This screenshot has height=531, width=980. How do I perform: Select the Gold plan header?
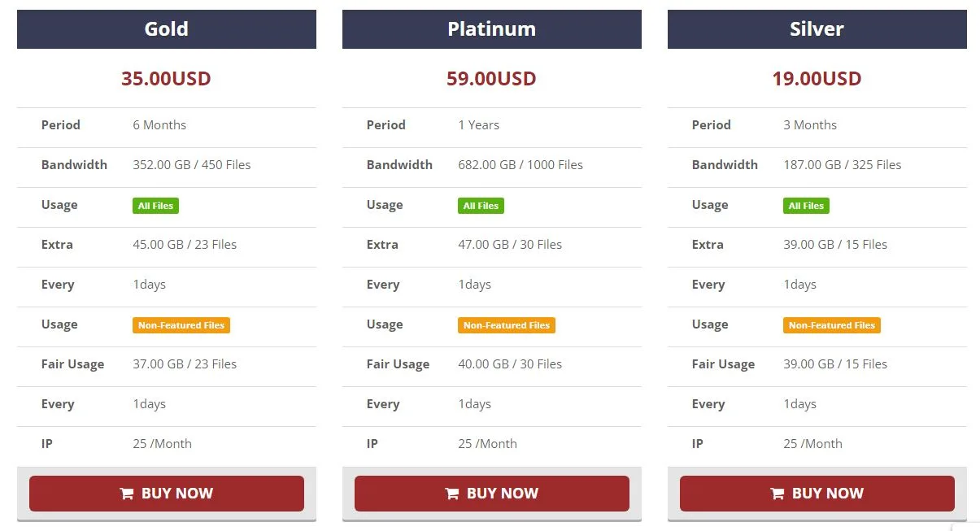point(167,29)
